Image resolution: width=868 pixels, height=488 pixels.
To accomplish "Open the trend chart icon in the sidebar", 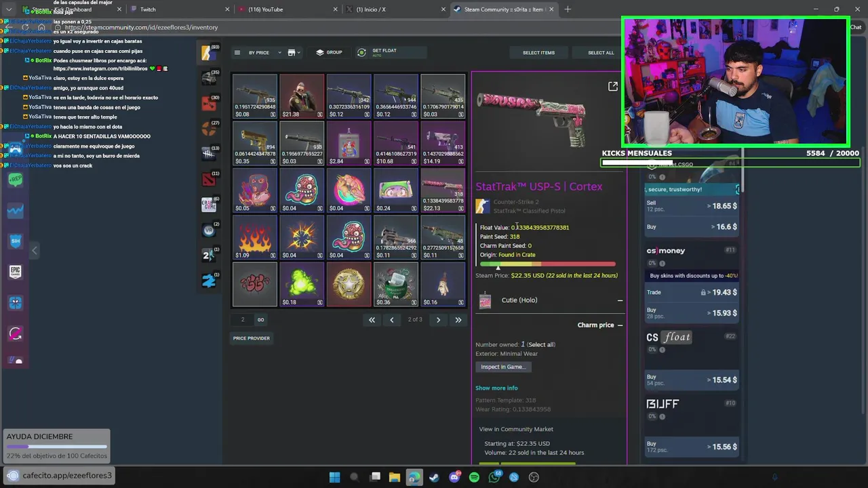I will (x=15, y=211).
